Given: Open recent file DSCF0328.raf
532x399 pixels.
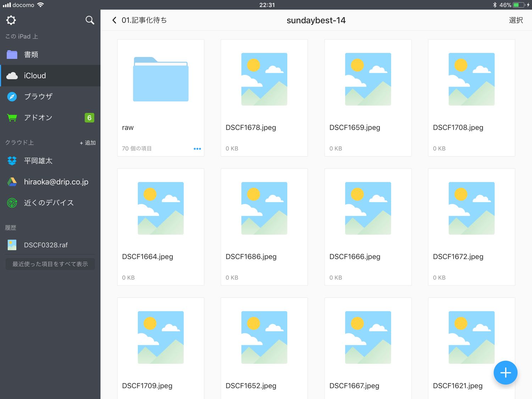Looking at the screenshot, I should point(46,245).
